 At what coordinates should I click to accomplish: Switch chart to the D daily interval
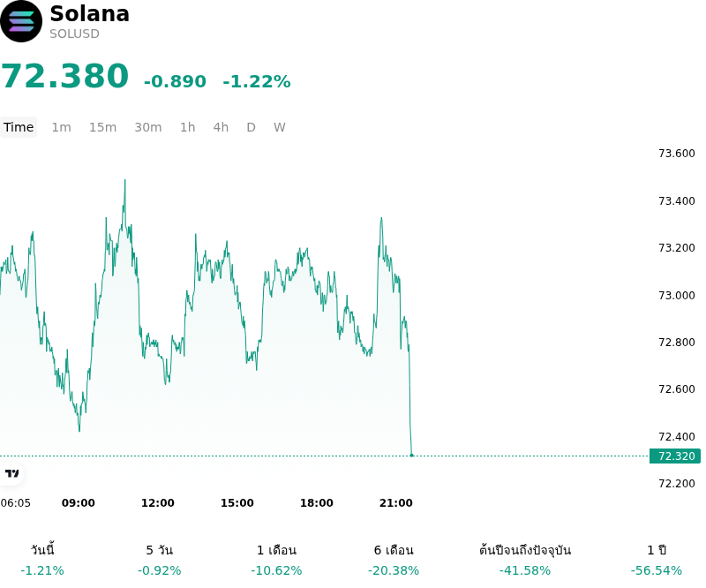251,127
